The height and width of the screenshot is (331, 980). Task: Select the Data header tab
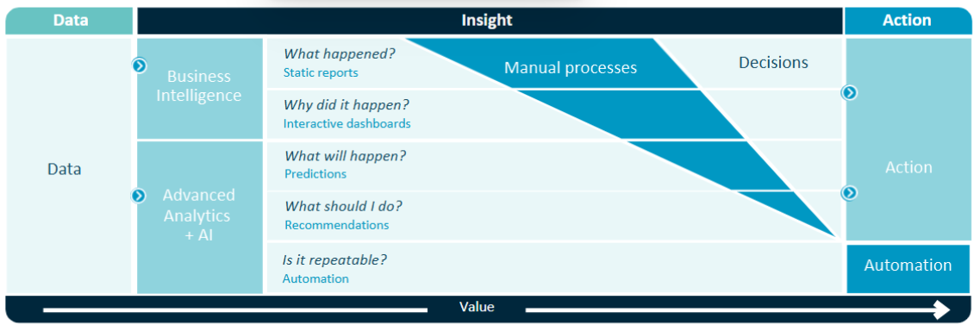coord(69,21)
